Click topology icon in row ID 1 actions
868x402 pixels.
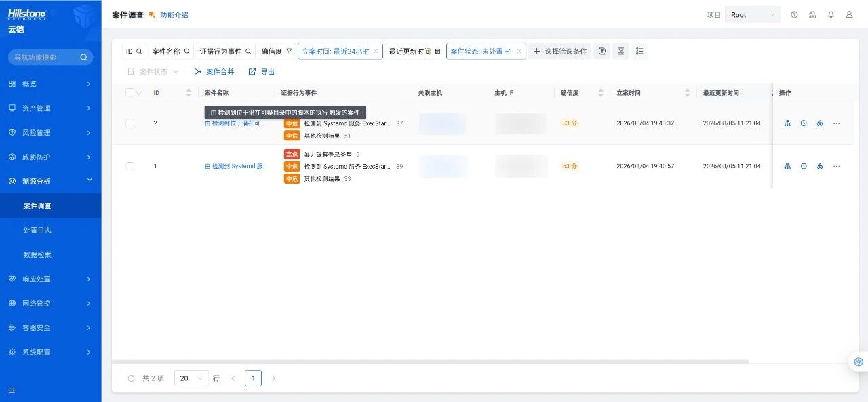coord(787,166)
